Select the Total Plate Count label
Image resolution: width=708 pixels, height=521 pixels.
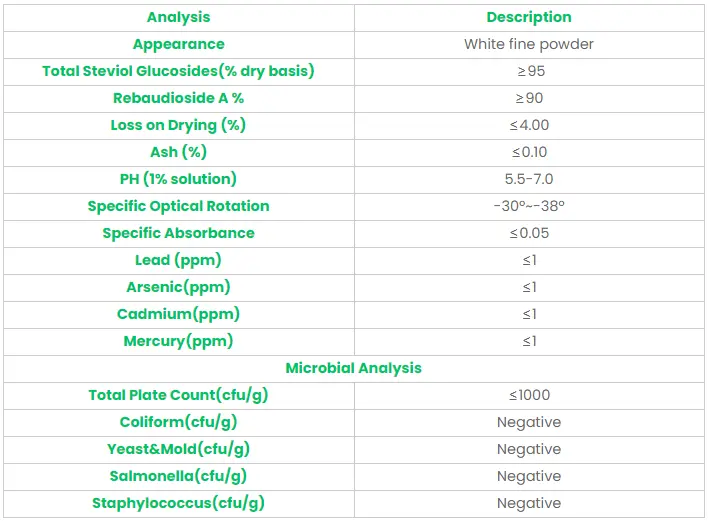[178, 395]
